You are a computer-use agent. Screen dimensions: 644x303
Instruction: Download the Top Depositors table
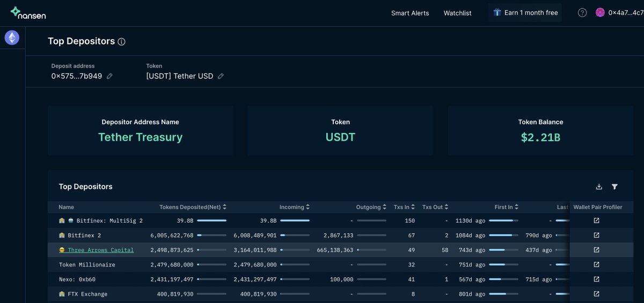tap(599, 187)
